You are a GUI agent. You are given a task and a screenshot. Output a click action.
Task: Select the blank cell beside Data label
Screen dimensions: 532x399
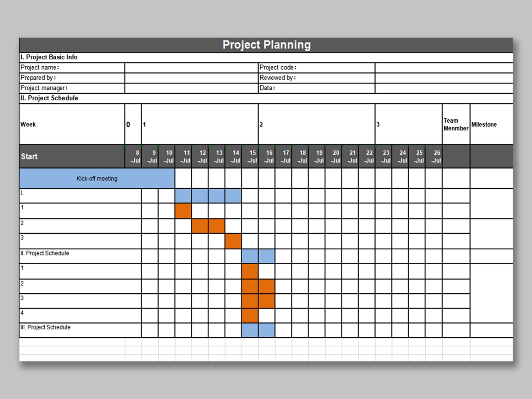(443, 88)
